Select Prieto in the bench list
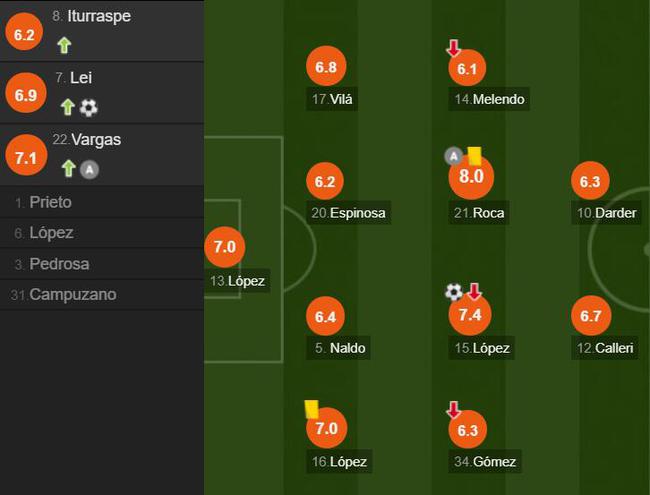 pos(51,202)
